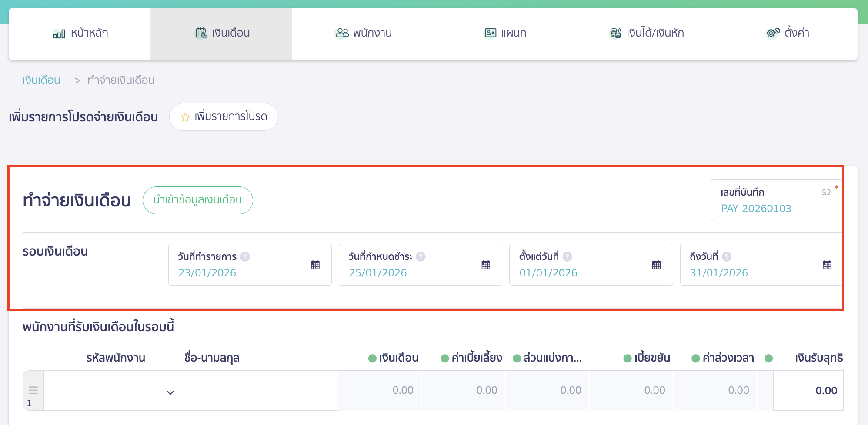Open calendar picker for ถึงวันที่
This screenshot has height=425, width=868.
827,265
